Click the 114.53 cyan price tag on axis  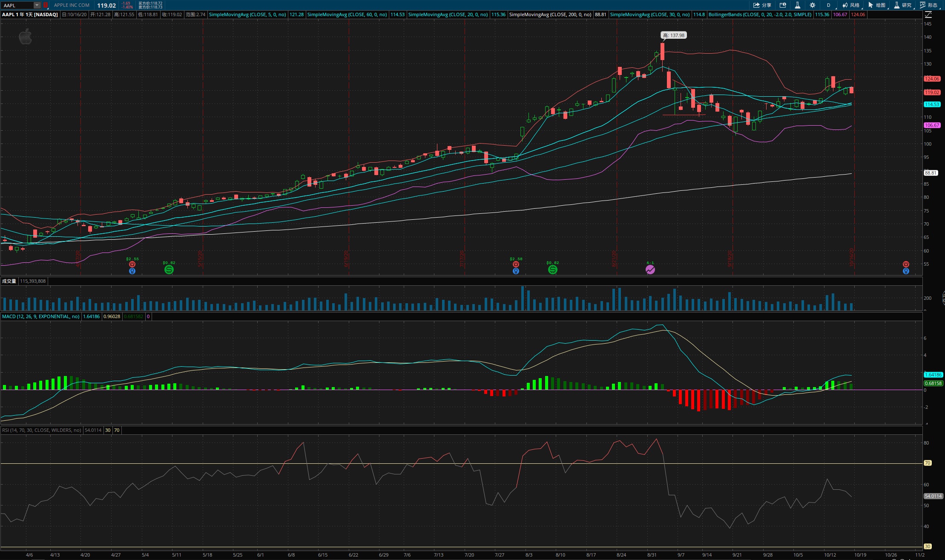[932, 104]
